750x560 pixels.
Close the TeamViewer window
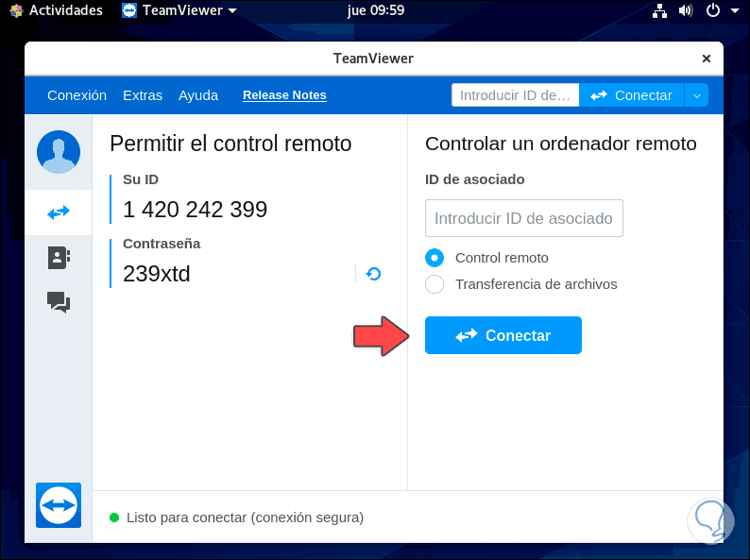[706, 59]
